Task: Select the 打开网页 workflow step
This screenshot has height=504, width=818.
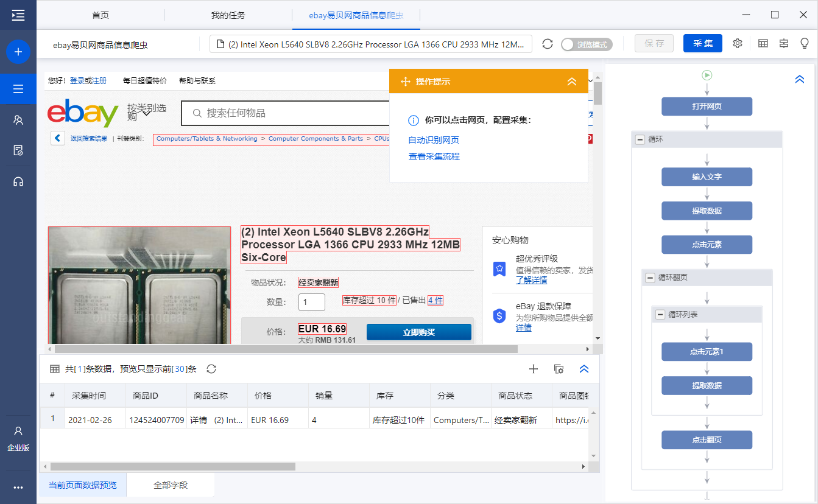Action: click(x=707, y=106)
